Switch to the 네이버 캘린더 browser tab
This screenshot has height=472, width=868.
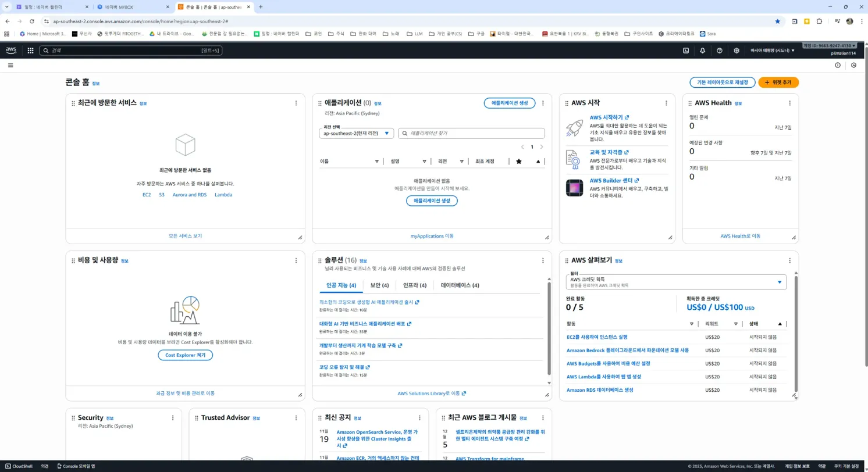pyautogui.click(x=52, y=7)
